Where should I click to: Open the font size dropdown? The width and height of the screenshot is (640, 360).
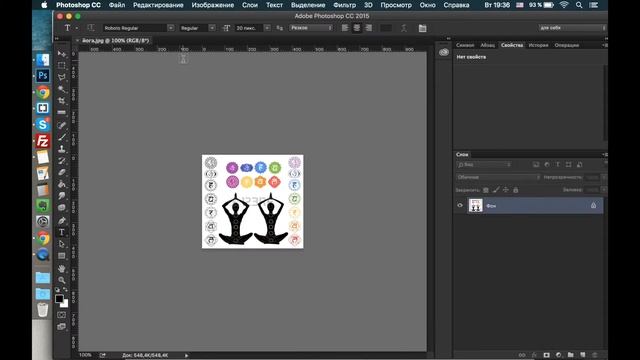267,28
